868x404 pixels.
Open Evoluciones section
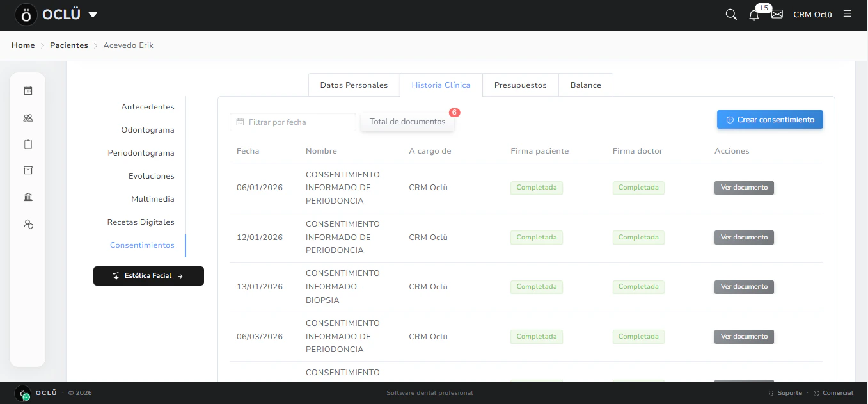[152, 176]
